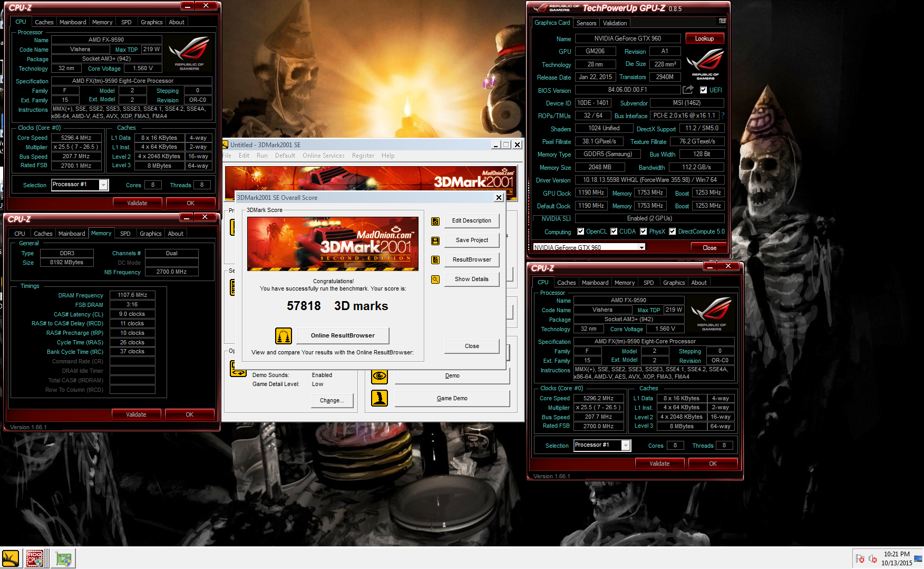Open Caches tab in top-left CPU-Z
The image size is (924, 569).
[x=44, y=22]
